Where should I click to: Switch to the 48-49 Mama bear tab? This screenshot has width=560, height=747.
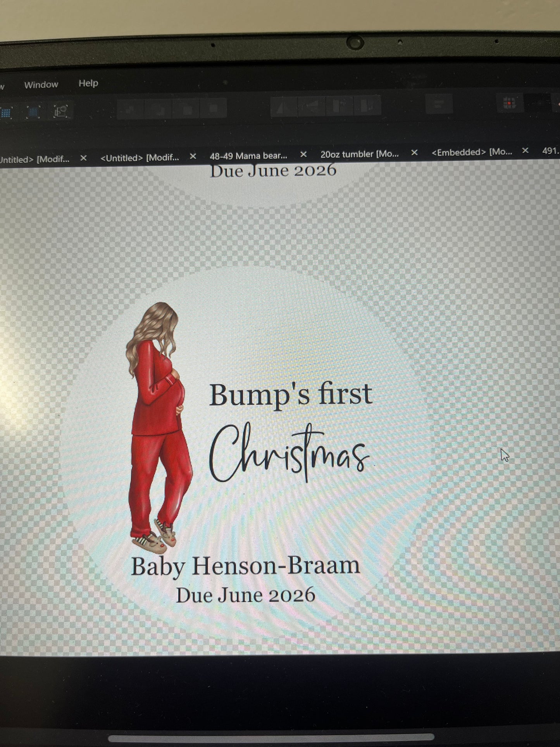(248, 156)
